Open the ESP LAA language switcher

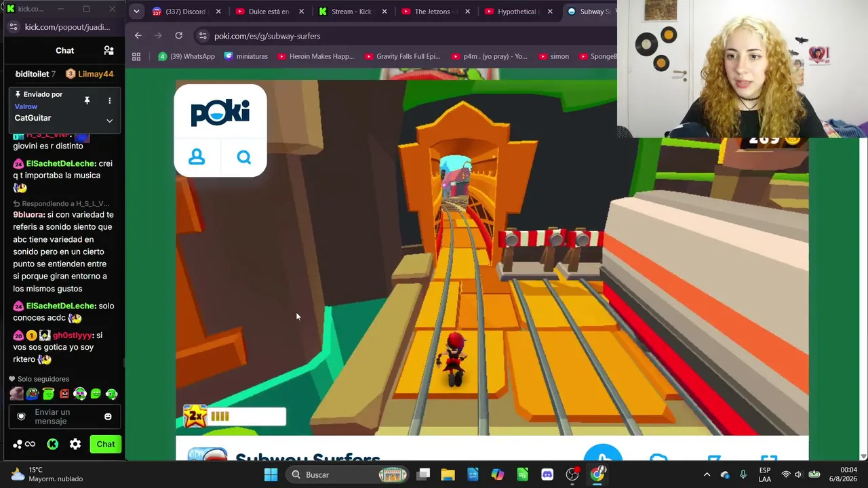(x=765, y=474)
